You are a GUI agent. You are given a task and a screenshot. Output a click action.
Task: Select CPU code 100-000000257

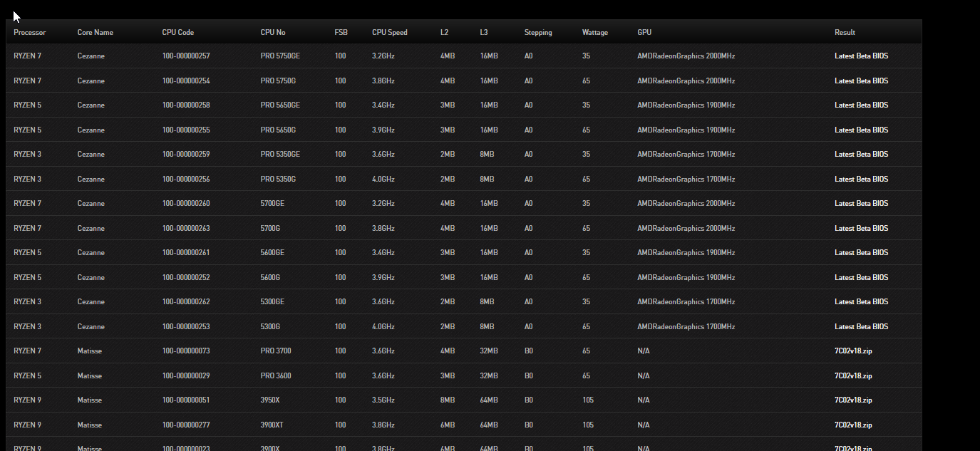pyautogui.click(x=186, y=56)
